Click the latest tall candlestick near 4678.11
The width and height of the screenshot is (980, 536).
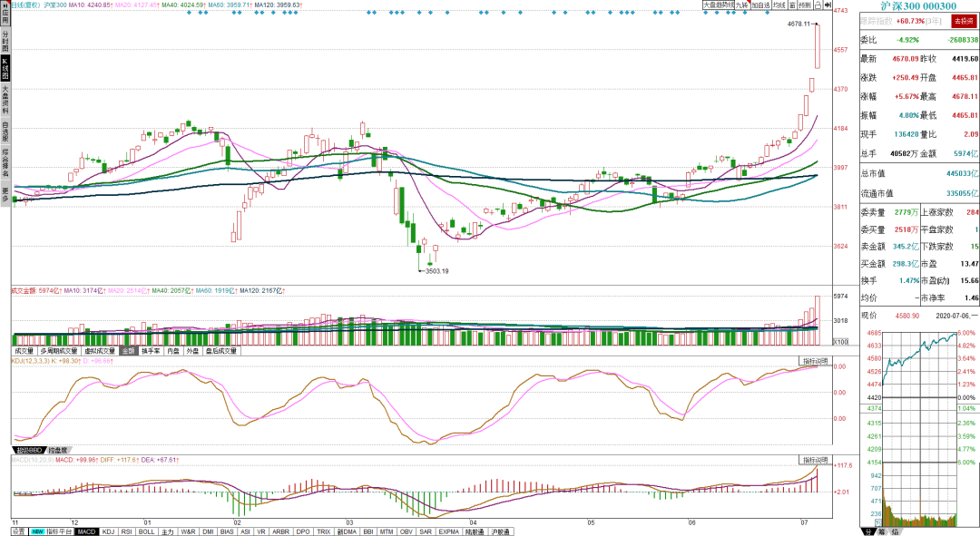tap(818, 46)
